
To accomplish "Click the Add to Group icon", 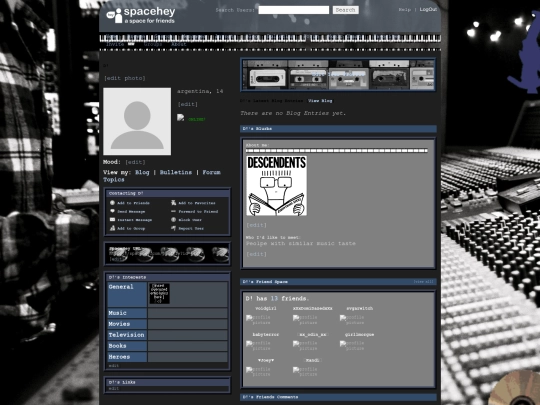I will pyautogui.click(x=112, y=228).
